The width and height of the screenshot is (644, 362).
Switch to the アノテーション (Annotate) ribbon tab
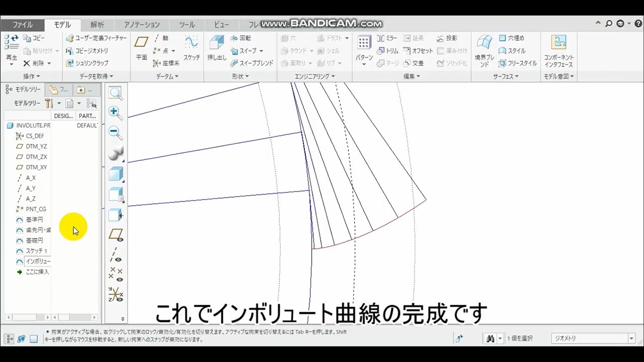click(142, 25)
